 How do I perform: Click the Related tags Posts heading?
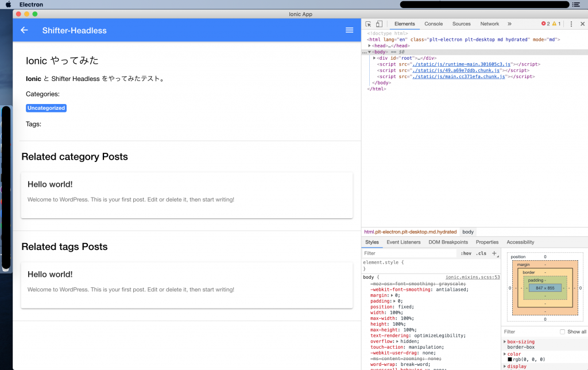click(x=64, y=247)
